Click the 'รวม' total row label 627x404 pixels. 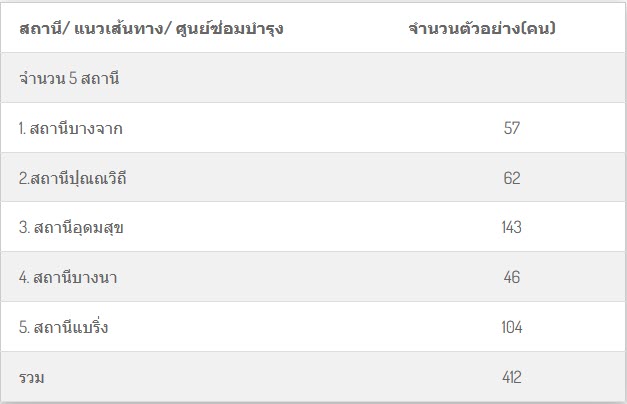click(x=32, y=377)
